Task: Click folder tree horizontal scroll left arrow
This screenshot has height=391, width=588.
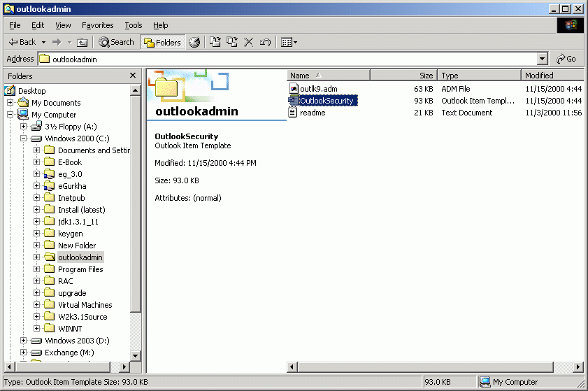Action: [x=9, y=367]
